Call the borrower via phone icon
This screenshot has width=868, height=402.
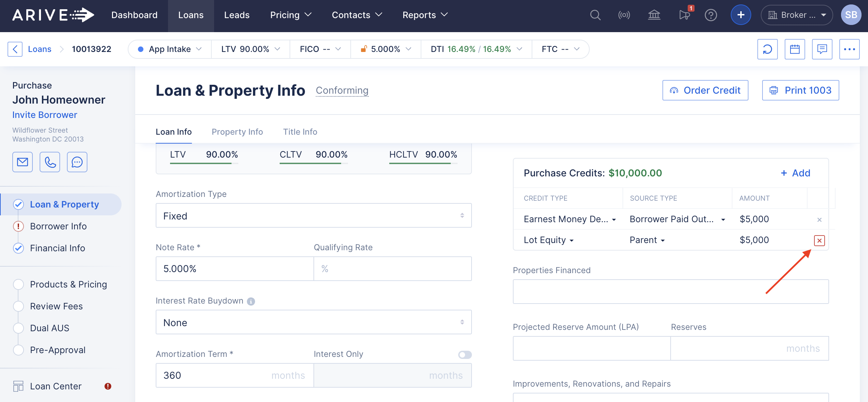50,162
